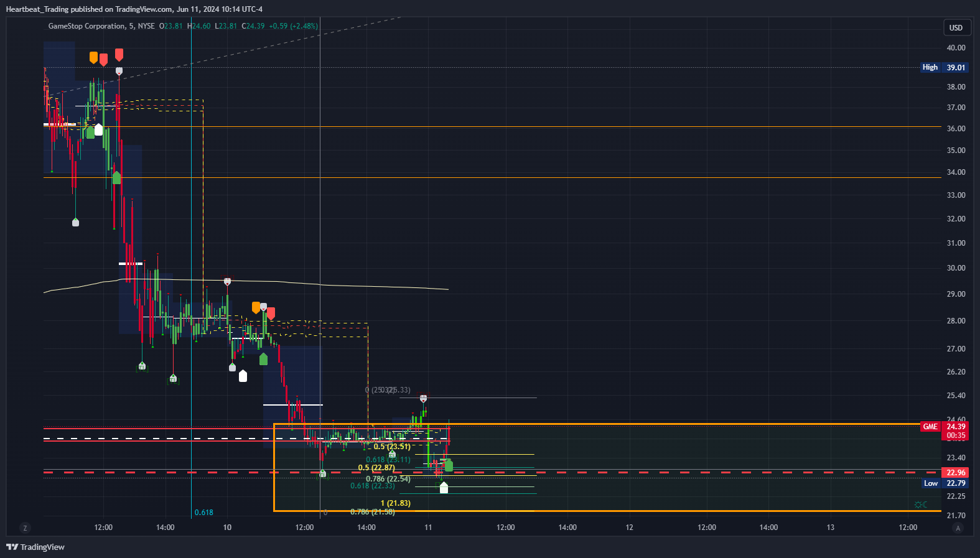
Task: Select the red 22.96 price line label
Action: [x=956, y=473]
